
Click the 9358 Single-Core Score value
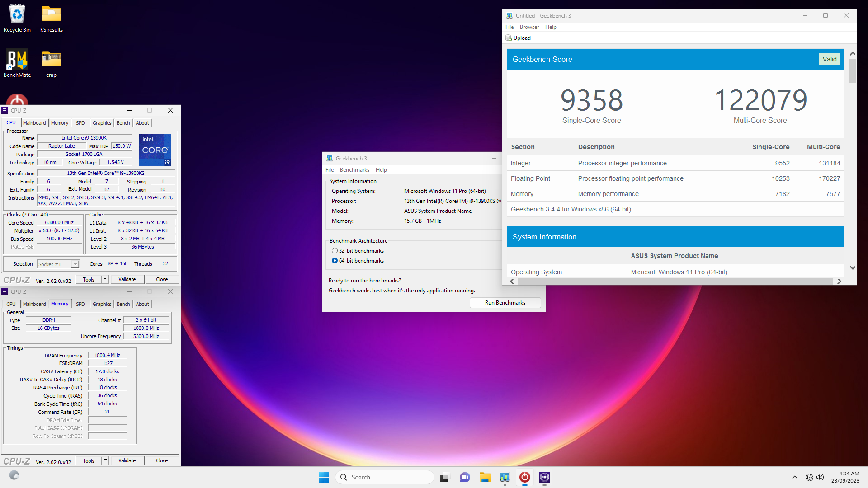tap(591, 100)
